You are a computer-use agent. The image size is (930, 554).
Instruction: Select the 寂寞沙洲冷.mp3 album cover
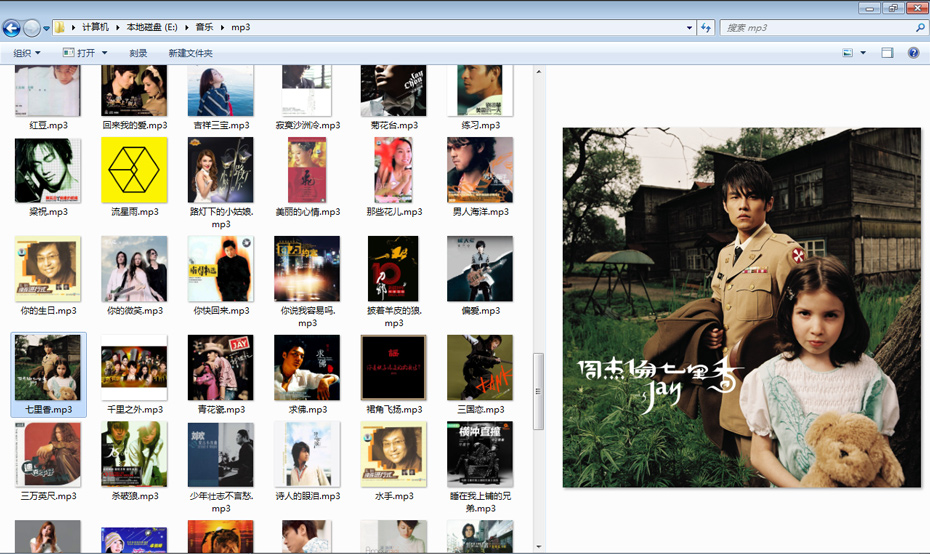click(307, 91)
